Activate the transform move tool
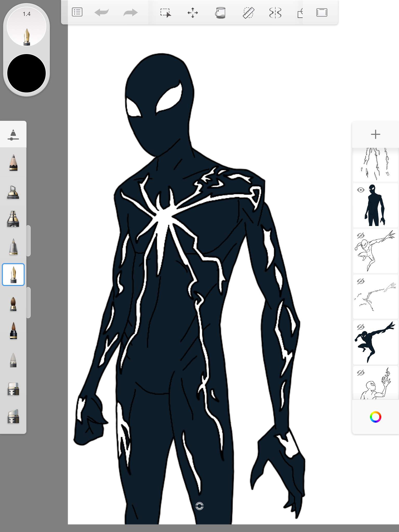This screenshot has width=399, height=532. click(193, 13)
